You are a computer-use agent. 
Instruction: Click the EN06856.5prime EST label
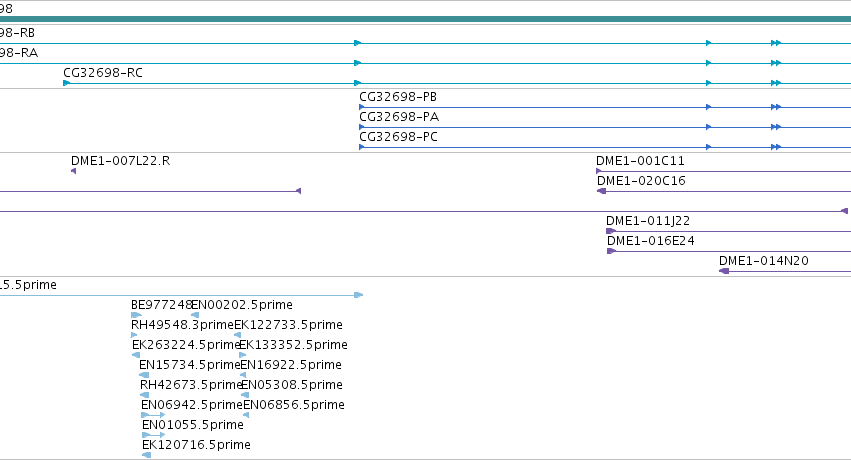294,405
